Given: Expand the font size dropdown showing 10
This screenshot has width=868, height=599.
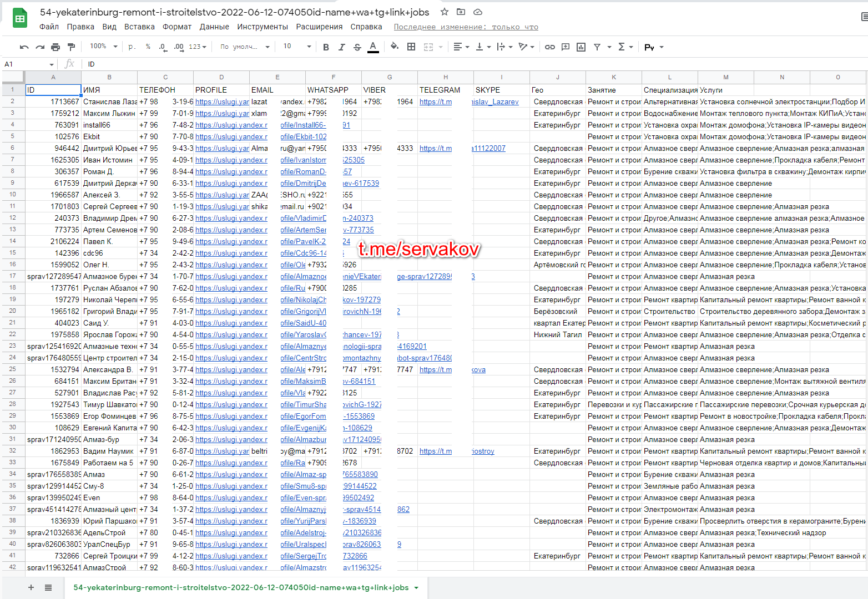Looking at the screenshot, I should click(297, 47).
